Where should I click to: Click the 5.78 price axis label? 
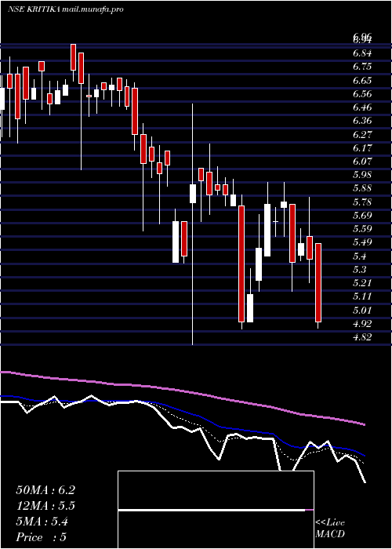(x=362, y=202)
